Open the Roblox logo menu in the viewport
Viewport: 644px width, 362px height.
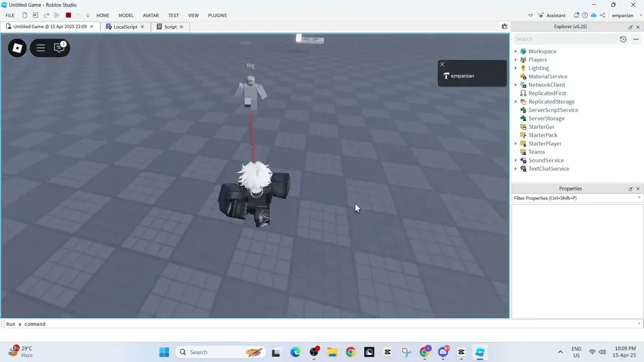17,48
